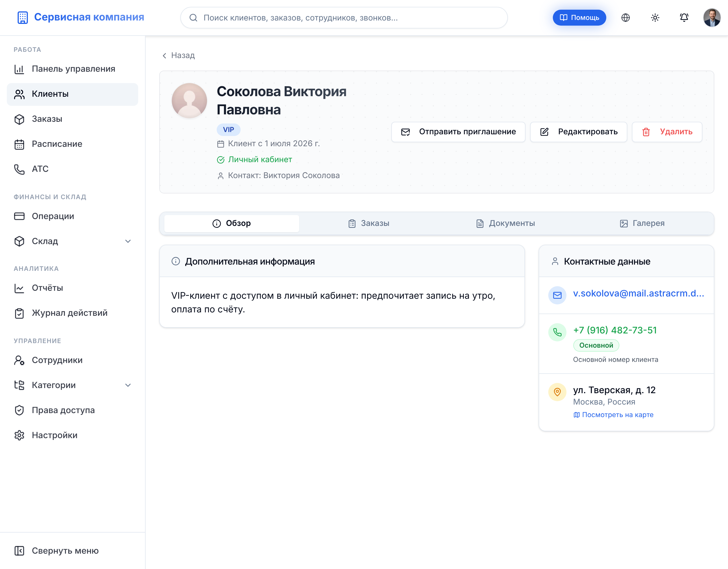
Task: Open the Документы tab
Action: click(505, 223)
